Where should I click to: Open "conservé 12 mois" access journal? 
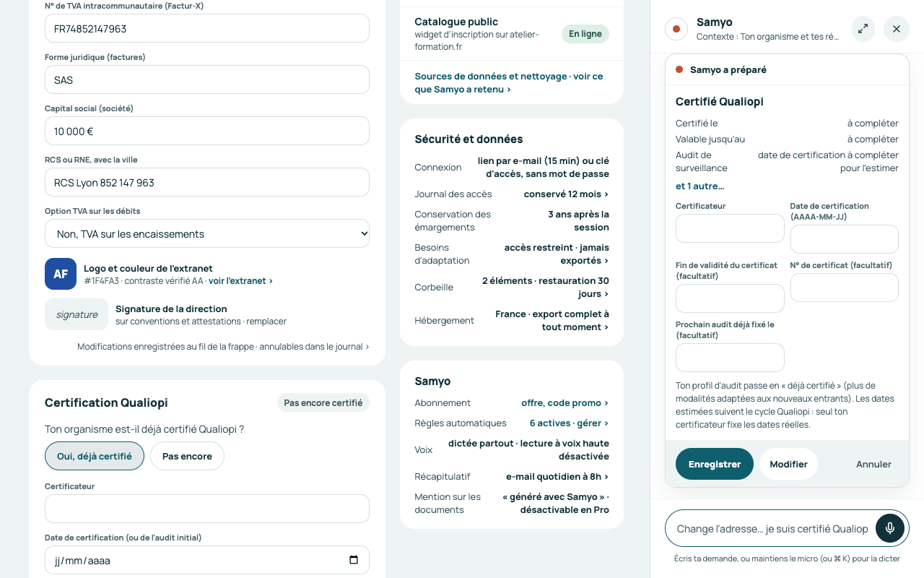pos(566,194)
